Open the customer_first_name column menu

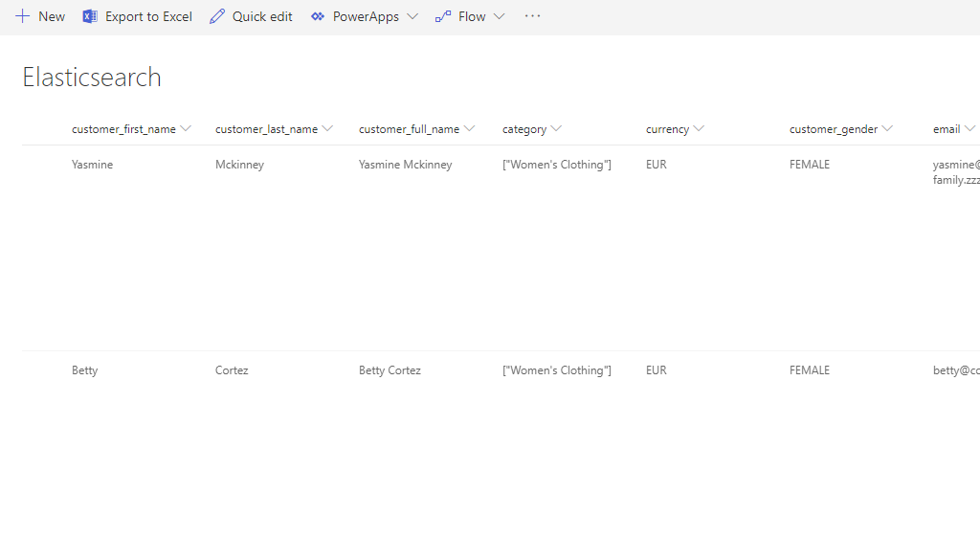tap(186, 128)
